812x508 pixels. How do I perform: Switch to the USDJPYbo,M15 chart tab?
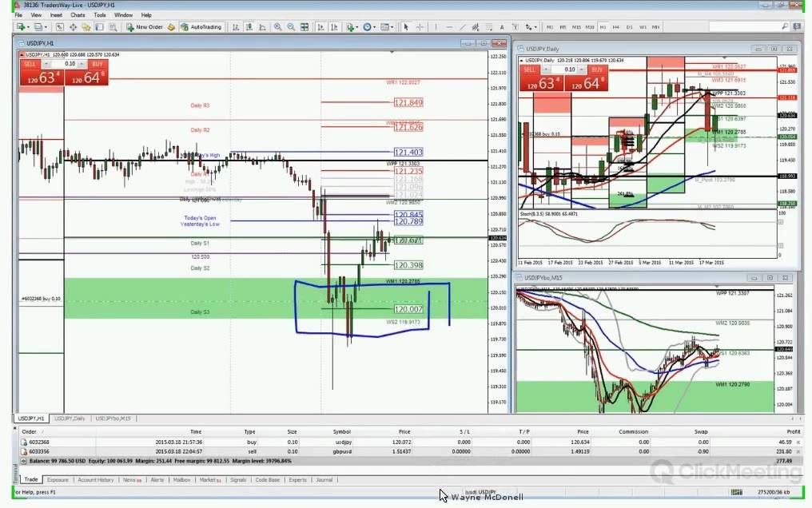[113, 419]
